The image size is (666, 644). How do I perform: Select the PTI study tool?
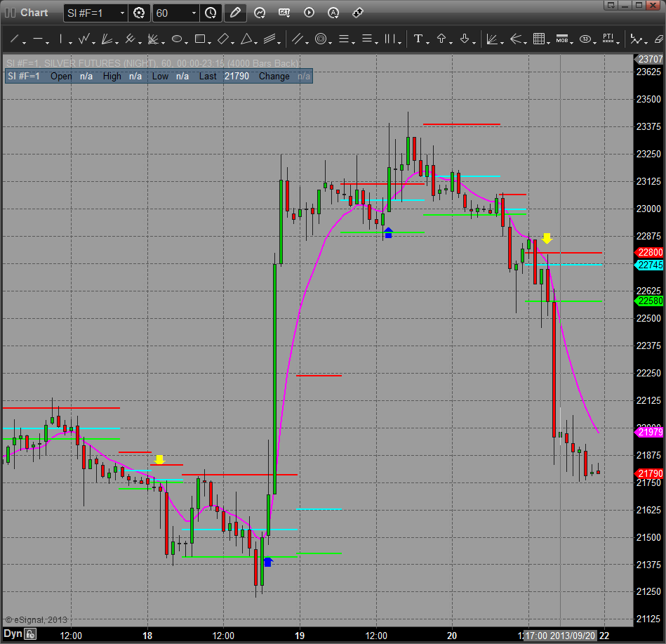tap(608, 38)
